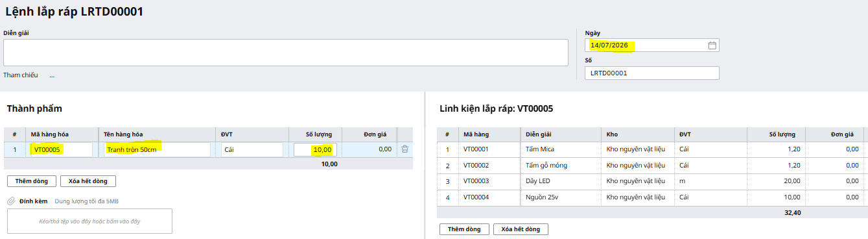
Task: Click the Mã hàng hóa field VT00005
Action: coord(62,149)
